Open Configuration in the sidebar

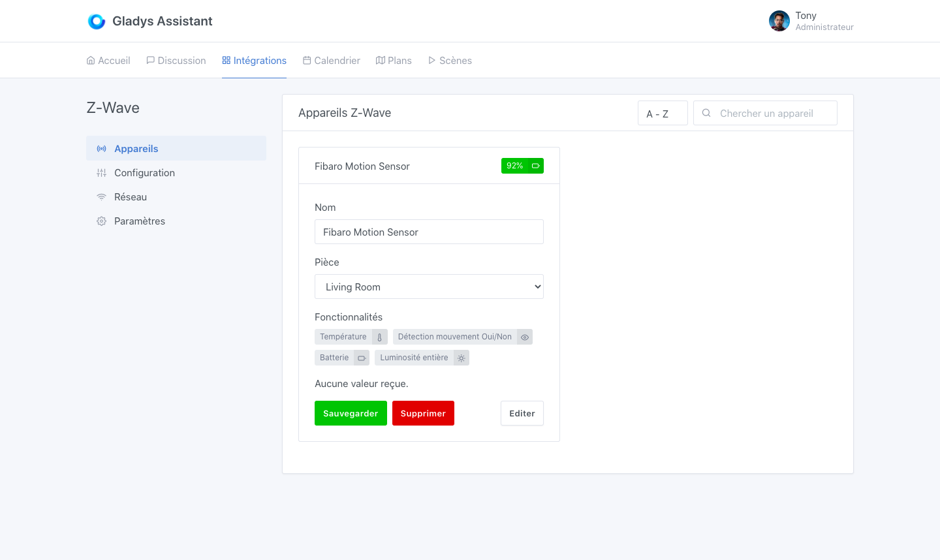pos(176,172)
